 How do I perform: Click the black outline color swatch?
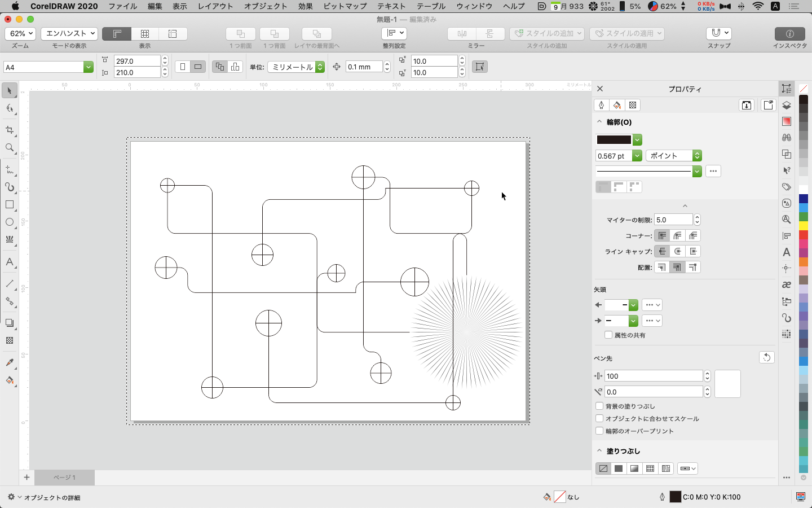(x=614, y=140)
